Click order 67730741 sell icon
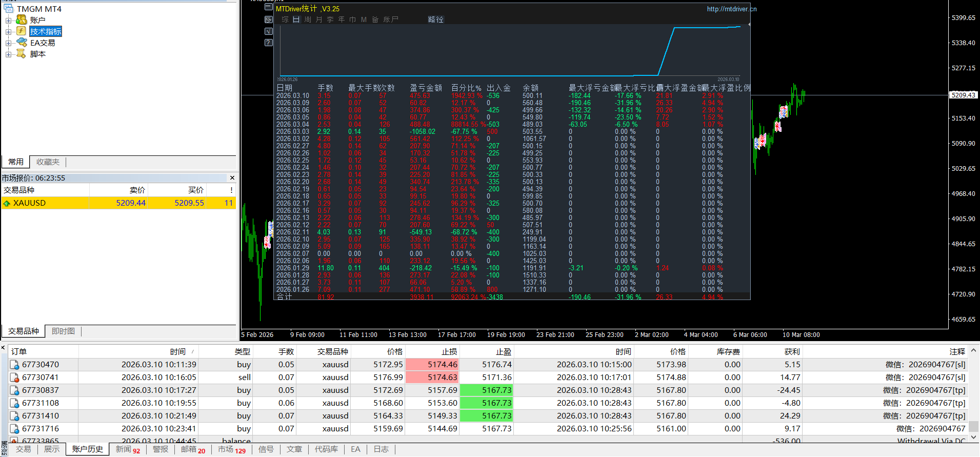The height and width of the screenshot is (457, 980). [x=14, y=377]
